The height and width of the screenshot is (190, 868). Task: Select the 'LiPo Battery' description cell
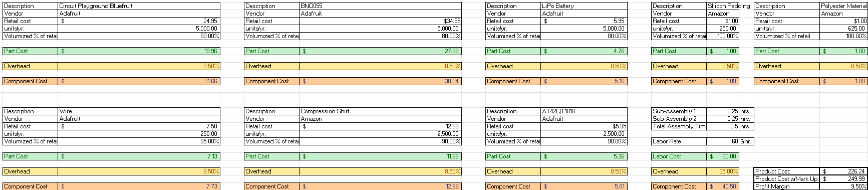tap(584, 6)
